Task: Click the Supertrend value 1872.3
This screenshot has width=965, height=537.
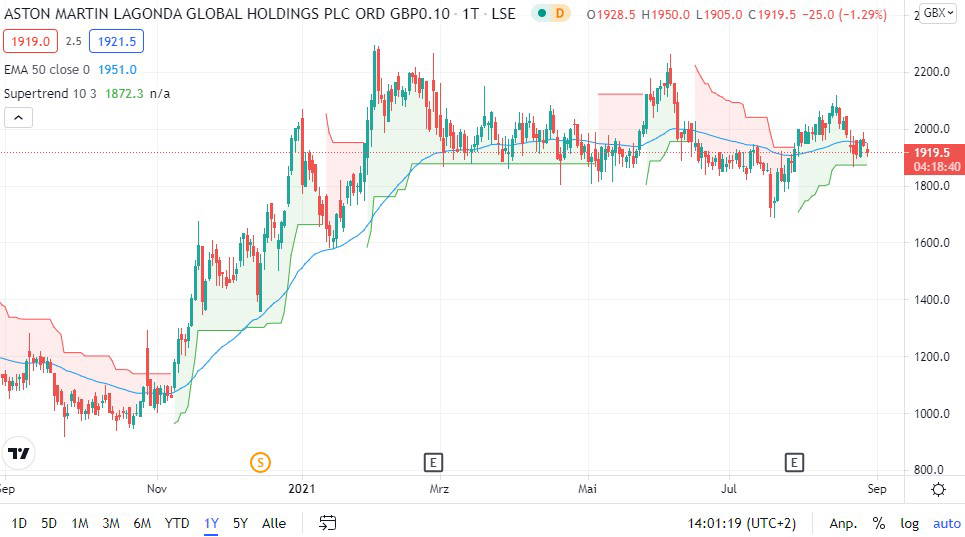Action: tap(124, 93)
